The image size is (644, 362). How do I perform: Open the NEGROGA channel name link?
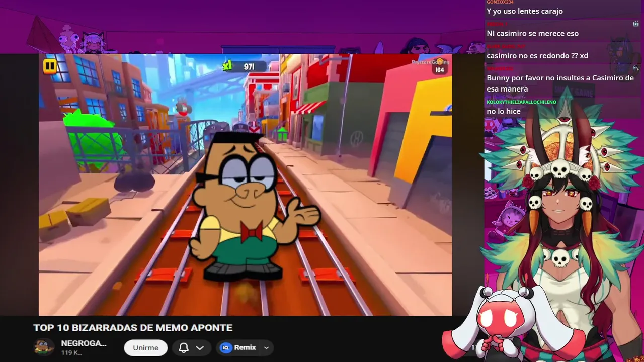(84, 343)
